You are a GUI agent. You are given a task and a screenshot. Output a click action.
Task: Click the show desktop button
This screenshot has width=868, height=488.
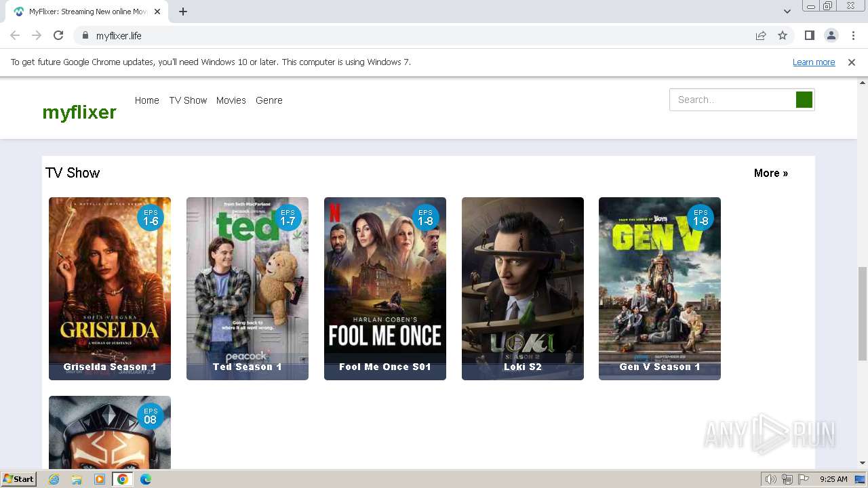tap(861, 479)
